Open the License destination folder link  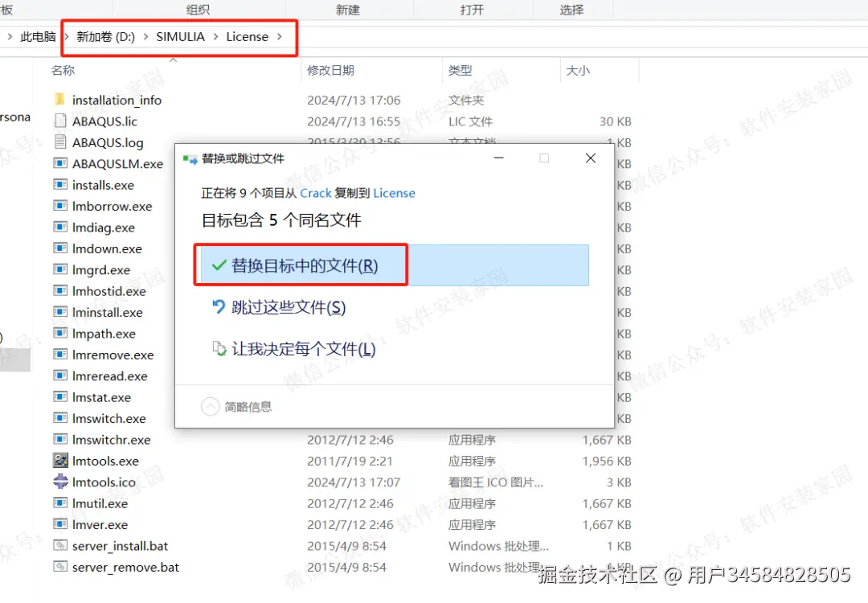click(394, 193)
